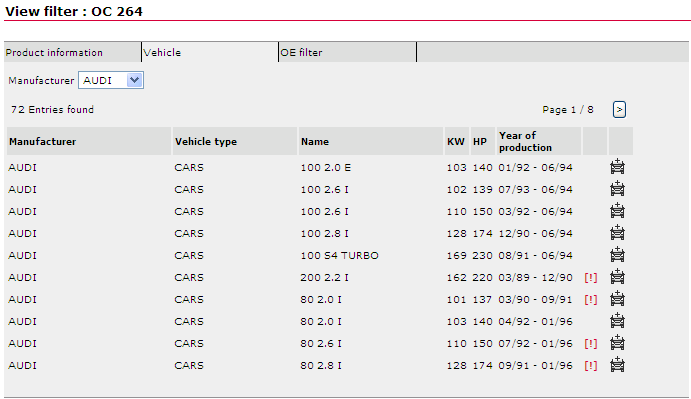The image size is (691, 399).
Task: Click the 'View filter : OC 264' heading
Action: coord(74,11)
